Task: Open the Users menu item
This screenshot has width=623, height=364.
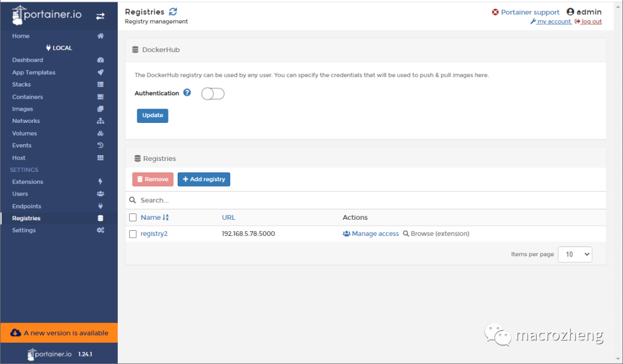Action: (20, 194)
